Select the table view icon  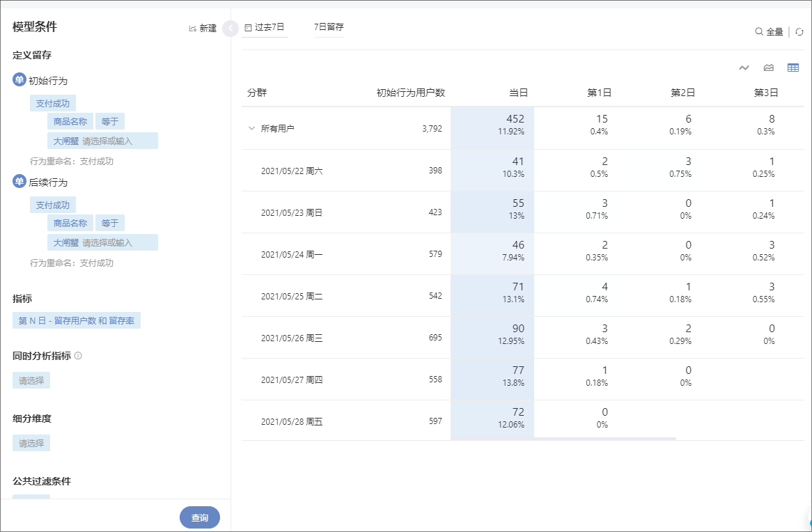pos(793,68)
